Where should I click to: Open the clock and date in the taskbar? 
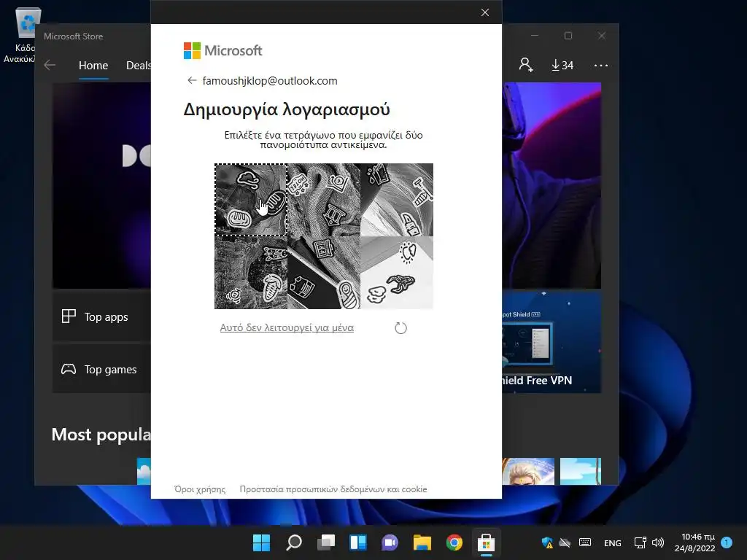[694, 542]
